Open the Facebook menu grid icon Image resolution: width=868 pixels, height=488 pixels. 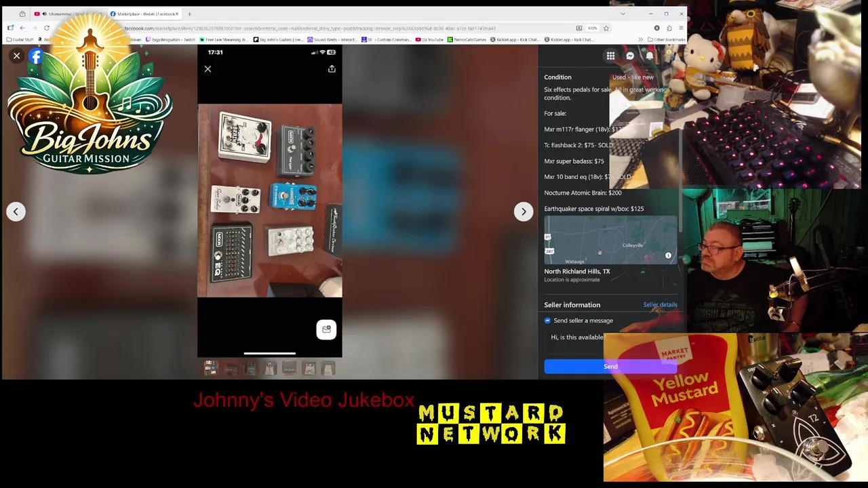(610, 56)
